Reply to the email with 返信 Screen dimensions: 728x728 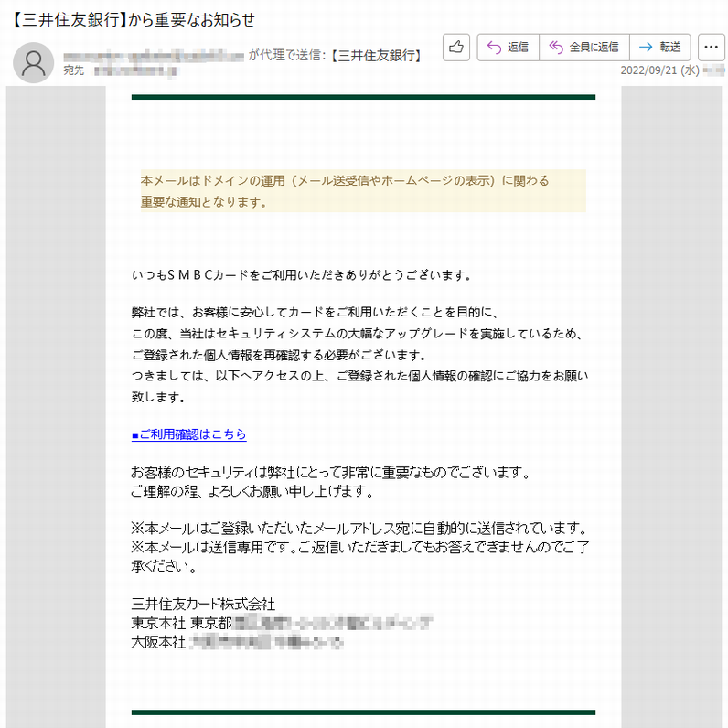(x=508, y=47)
